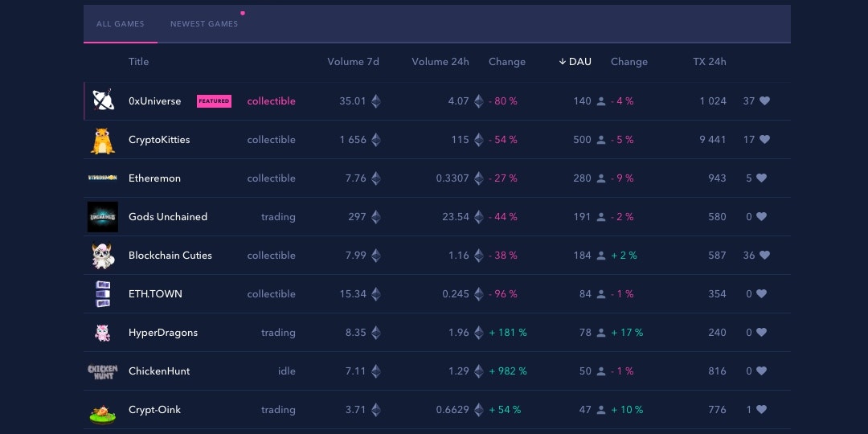Click the FEATURED badge on 0xUniverse

click(215, 100)
